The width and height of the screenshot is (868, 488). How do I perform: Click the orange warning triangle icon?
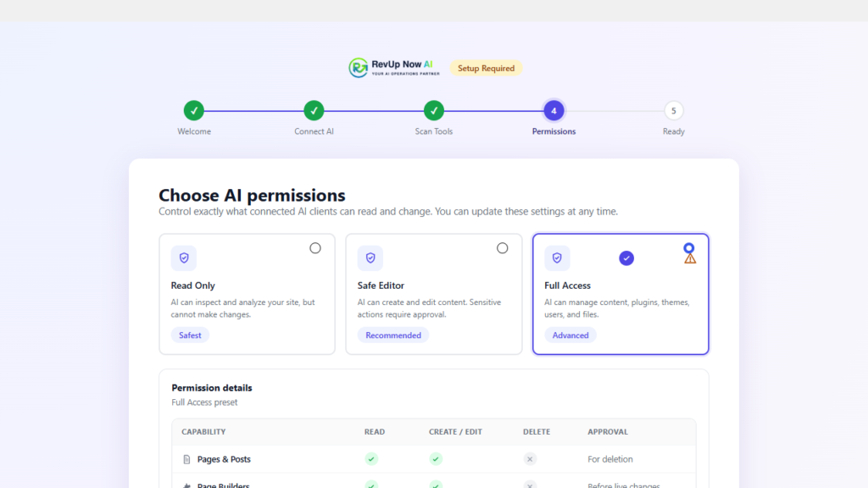coord(690,259)
